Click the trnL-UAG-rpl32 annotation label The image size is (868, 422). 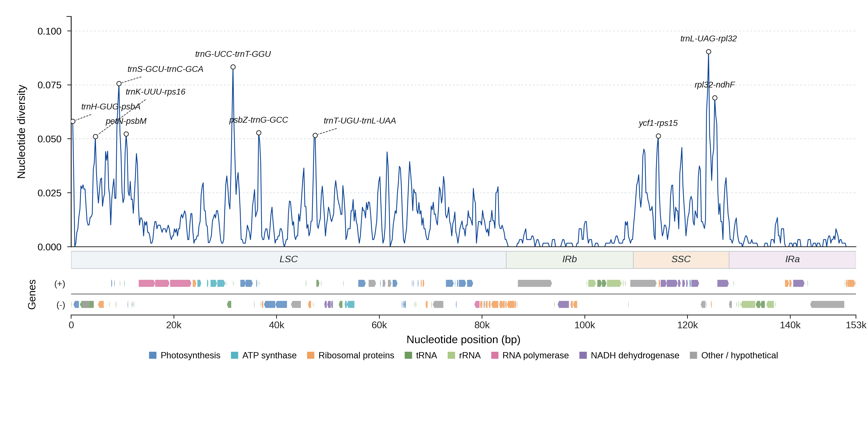click(708, 39)
